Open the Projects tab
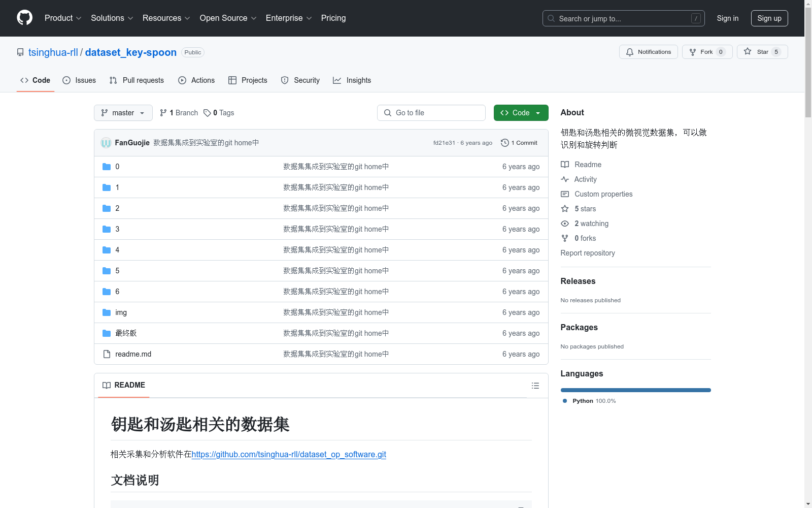 [x=248, y=80]
